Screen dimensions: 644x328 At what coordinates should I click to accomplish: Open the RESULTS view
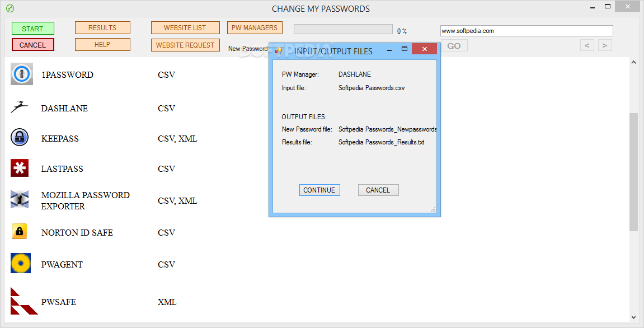[x=102, y=27]
